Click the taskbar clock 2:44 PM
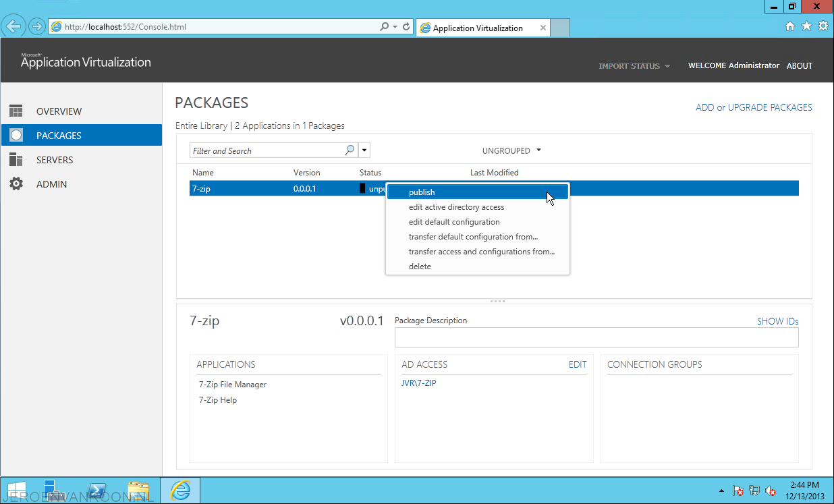The height and width of the screenshot is (504, 834). tap(804, 485)
